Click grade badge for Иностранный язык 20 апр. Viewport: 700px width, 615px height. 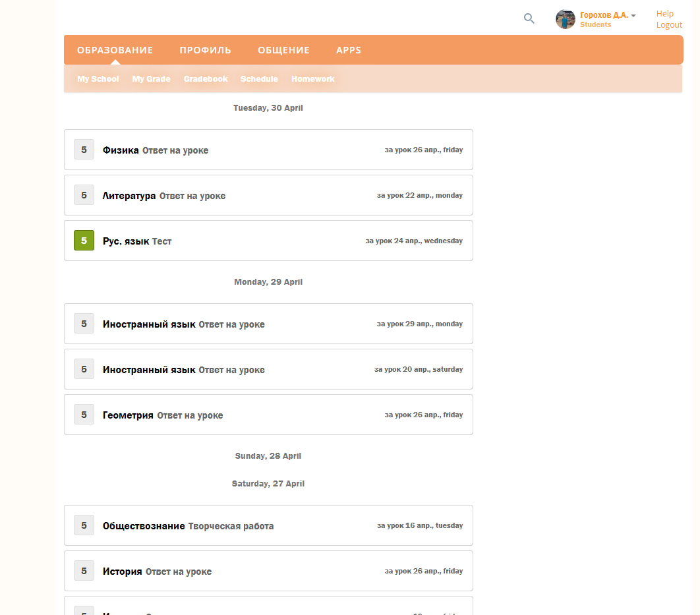coord(84,369)
